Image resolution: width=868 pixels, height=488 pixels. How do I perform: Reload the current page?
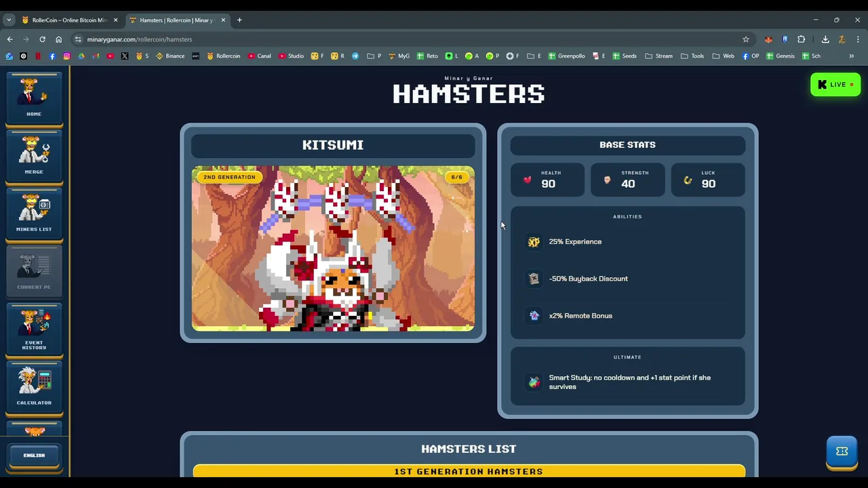click(x=42, y=39)
